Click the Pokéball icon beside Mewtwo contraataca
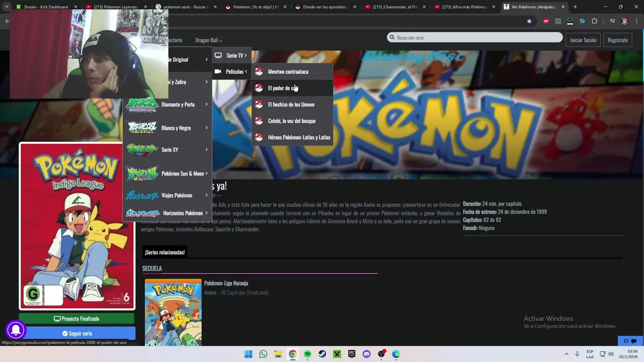 coord(259,72)
